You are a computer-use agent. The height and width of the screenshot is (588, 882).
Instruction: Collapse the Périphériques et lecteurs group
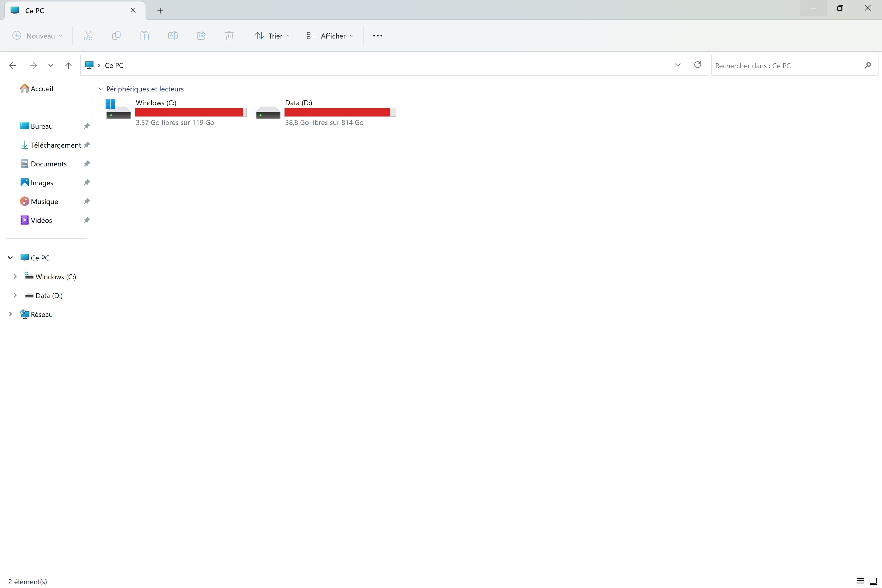point(101,89)
